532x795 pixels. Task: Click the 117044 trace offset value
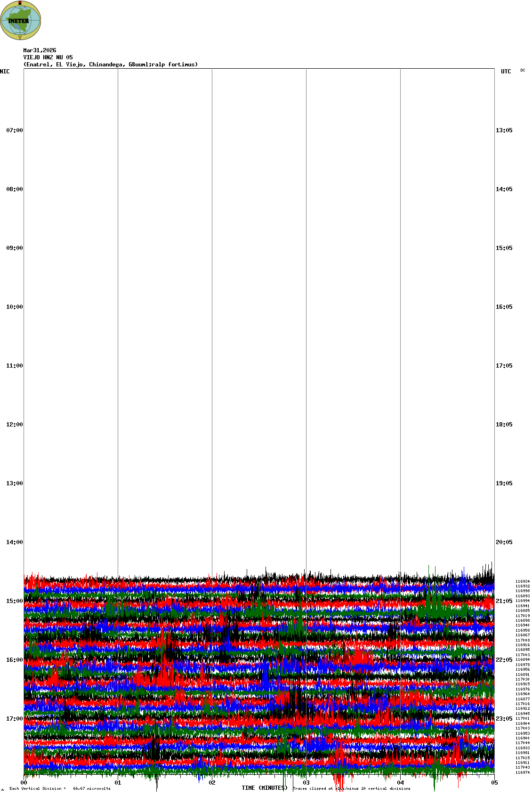(x=522, y=743)
